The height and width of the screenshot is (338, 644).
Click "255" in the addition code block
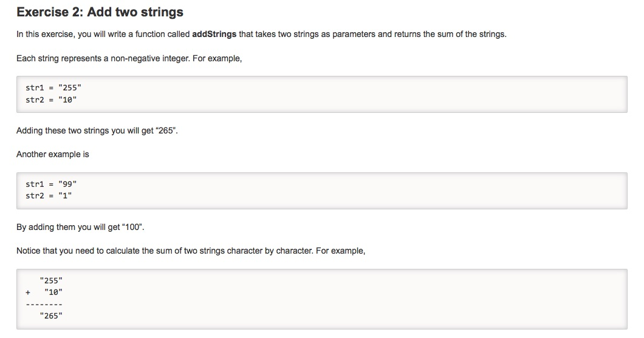click(x=52, y=280)
